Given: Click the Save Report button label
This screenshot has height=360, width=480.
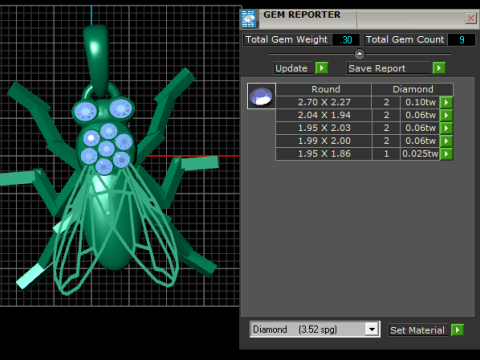Looking at the screenshot, I should point(388,68).
